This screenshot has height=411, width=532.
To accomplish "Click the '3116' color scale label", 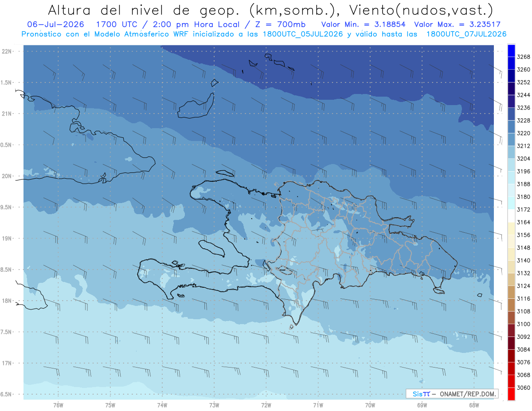I will (x=524, y=299).
